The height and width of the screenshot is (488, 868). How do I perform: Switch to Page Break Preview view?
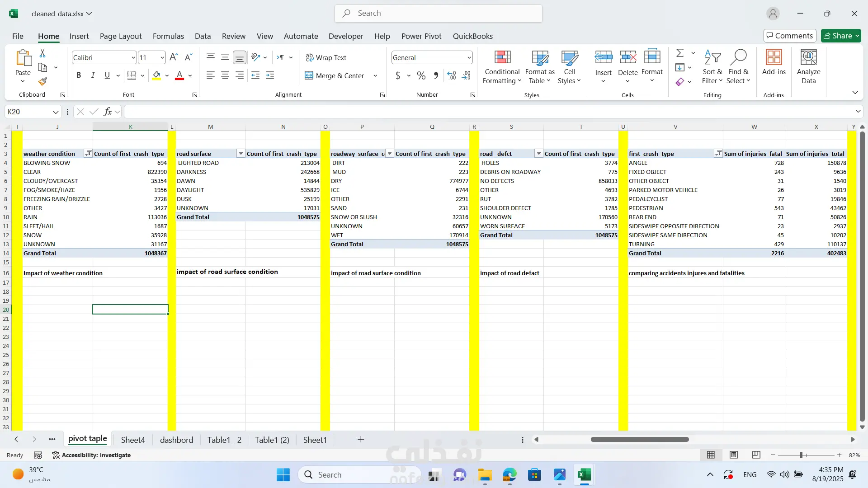(756, 455)
